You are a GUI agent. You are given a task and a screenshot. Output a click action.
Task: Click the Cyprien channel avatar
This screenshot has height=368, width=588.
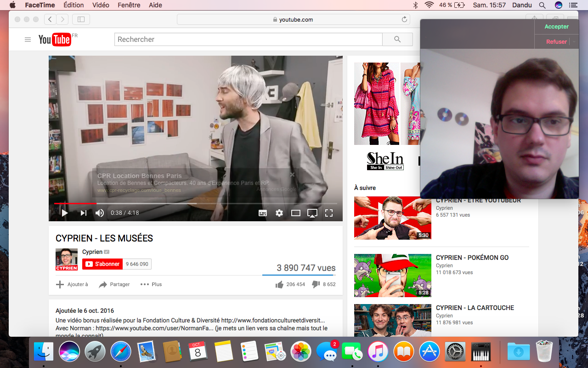(x=67, y=259)
